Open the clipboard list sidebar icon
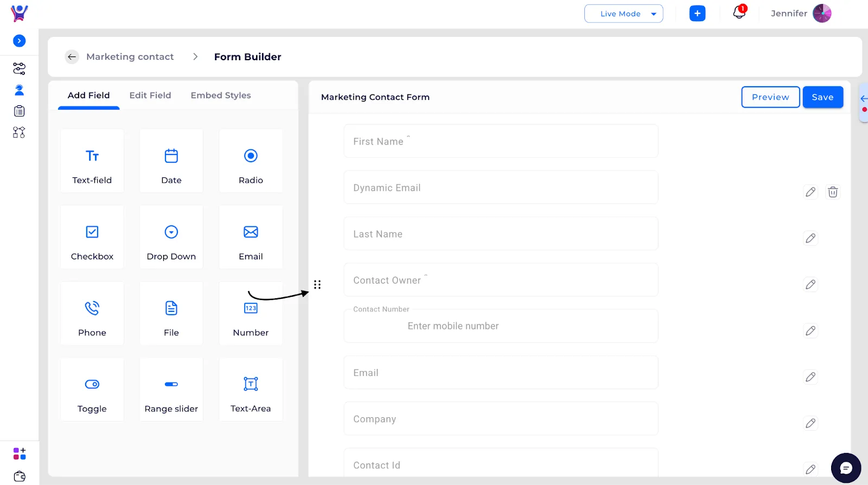868x485 pixels. [x=19, y=111]
